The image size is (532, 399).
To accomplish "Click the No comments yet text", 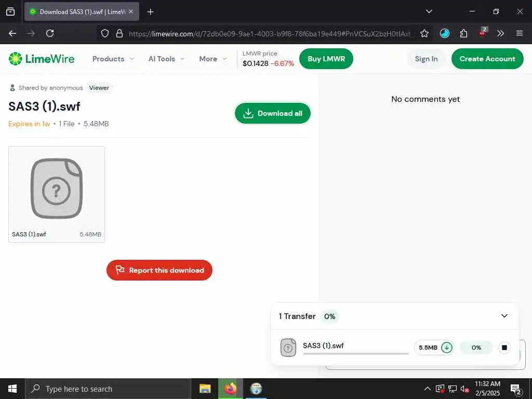I will pos(425,99).
